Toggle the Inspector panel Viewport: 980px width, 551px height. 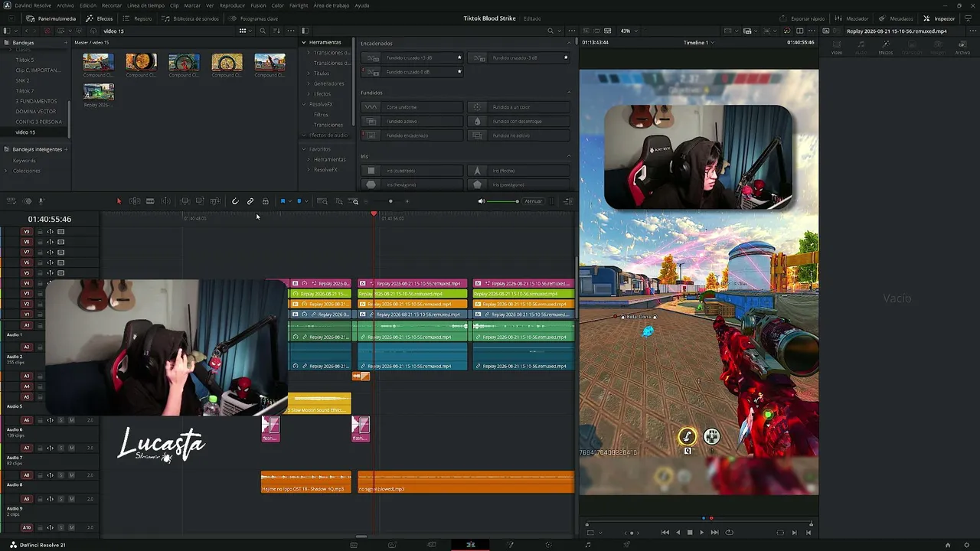coord(939,18)
